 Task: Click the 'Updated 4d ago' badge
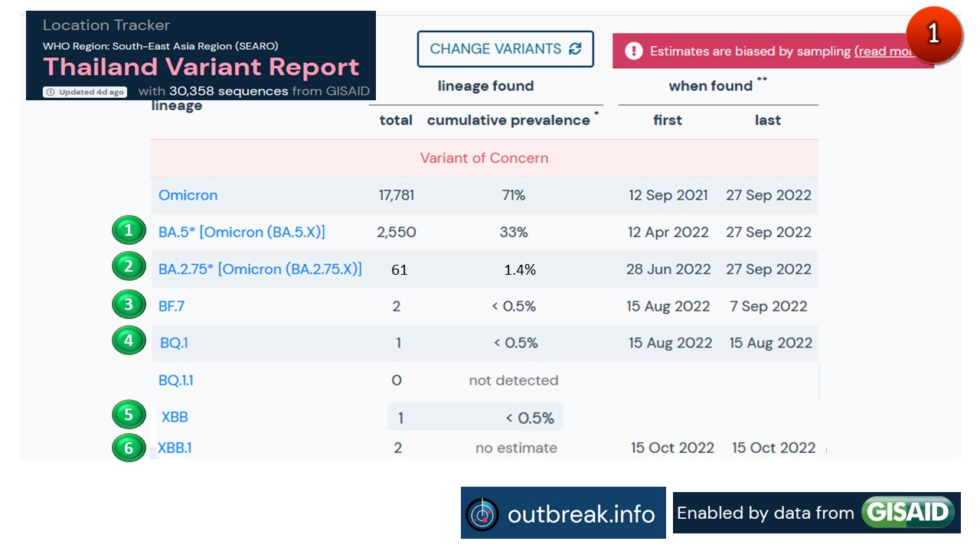point(85,92)
